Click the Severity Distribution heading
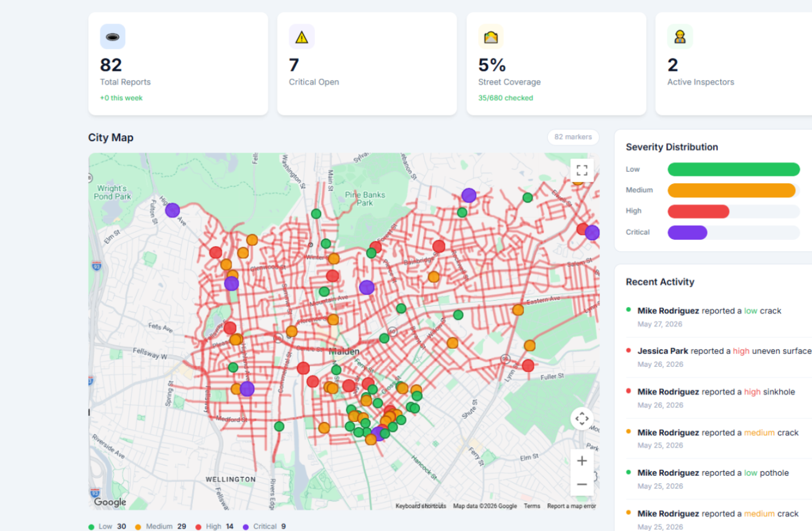812x531 pixels. [671, 147]
